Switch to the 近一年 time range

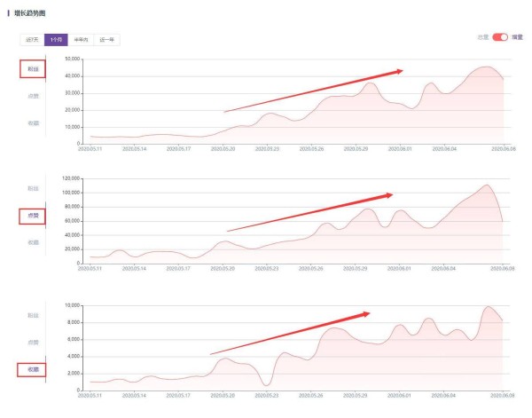[x=107, y=40]
